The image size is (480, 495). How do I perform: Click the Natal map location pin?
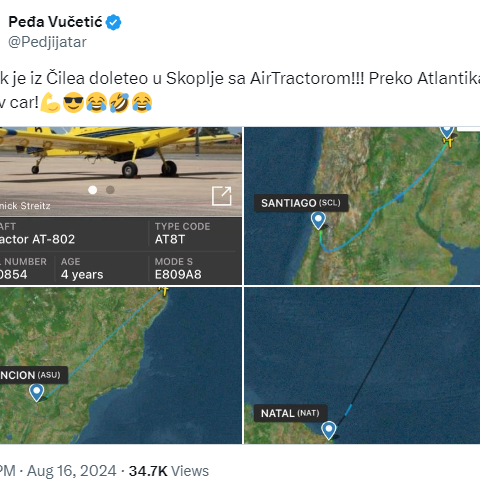point(329,430)
